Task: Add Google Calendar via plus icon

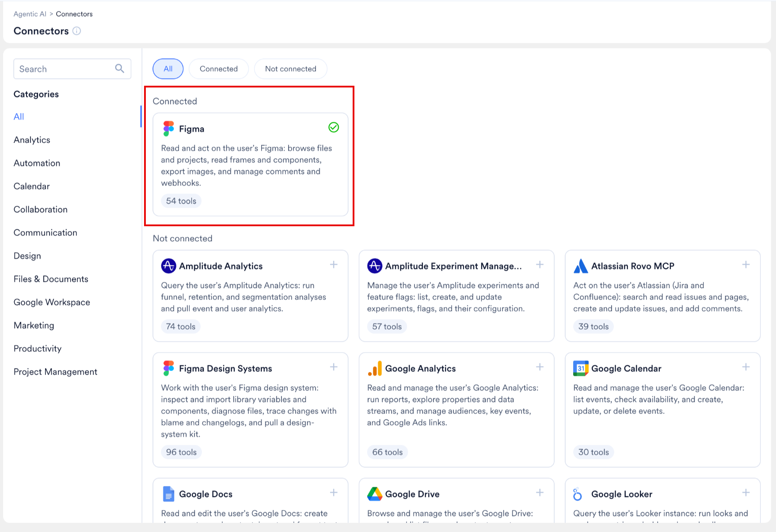Action: pyautogui.click(x=746, y=367)
